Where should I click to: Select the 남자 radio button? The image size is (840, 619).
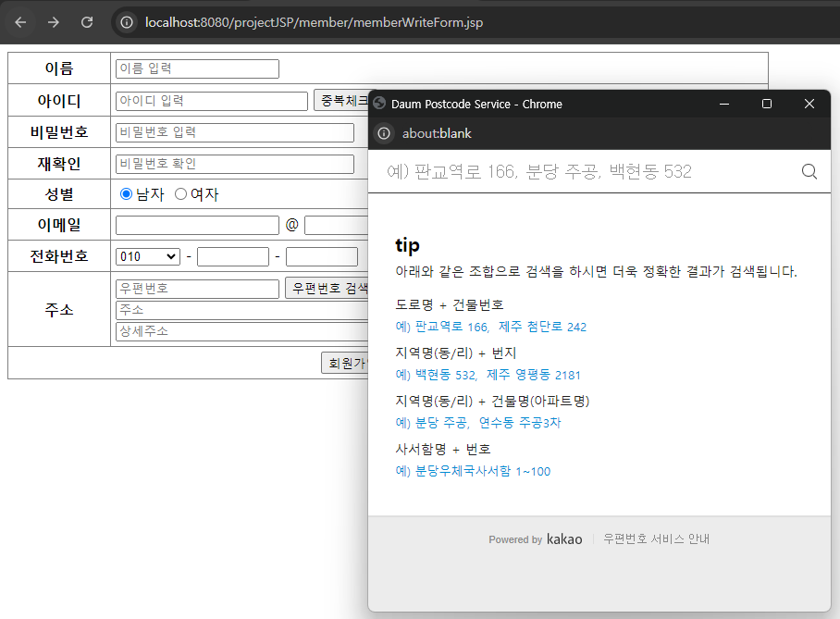(x=127, y=194)
